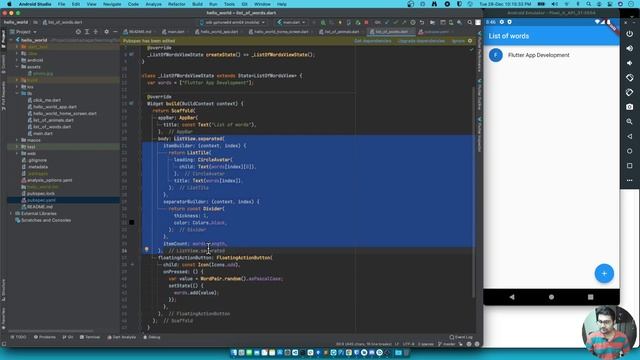The height and width of the screenshot is (360, 640).
Task: Select 'Flutter App Development' list item
Action: 551,55
